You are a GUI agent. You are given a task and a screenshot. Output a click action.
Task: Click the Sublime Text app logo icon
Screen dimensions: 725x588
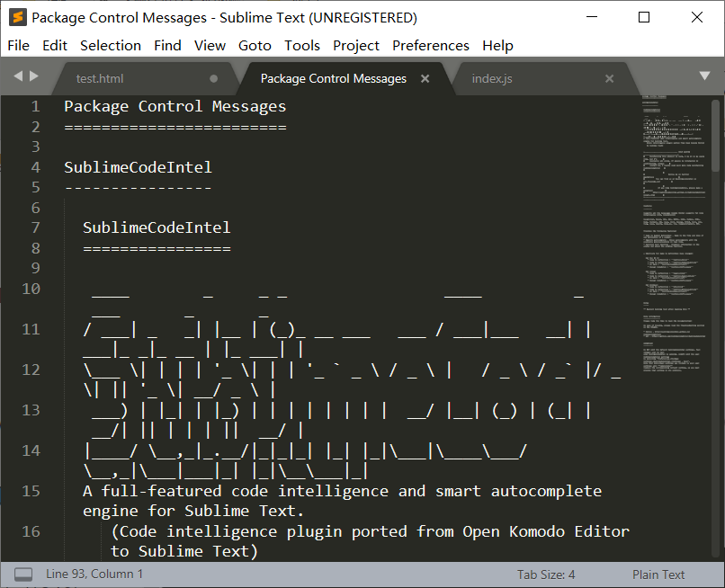18,18
